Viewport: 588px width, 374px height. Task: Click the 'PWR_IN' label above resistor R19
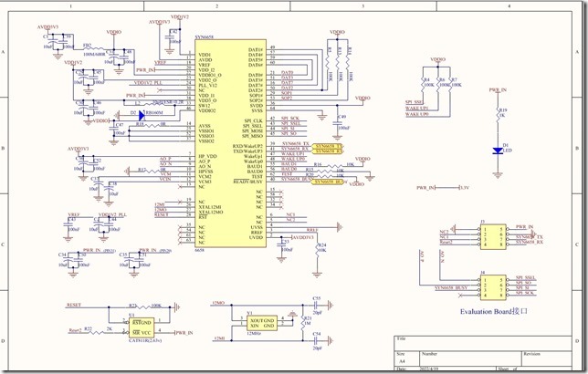[x=498, y=90]
